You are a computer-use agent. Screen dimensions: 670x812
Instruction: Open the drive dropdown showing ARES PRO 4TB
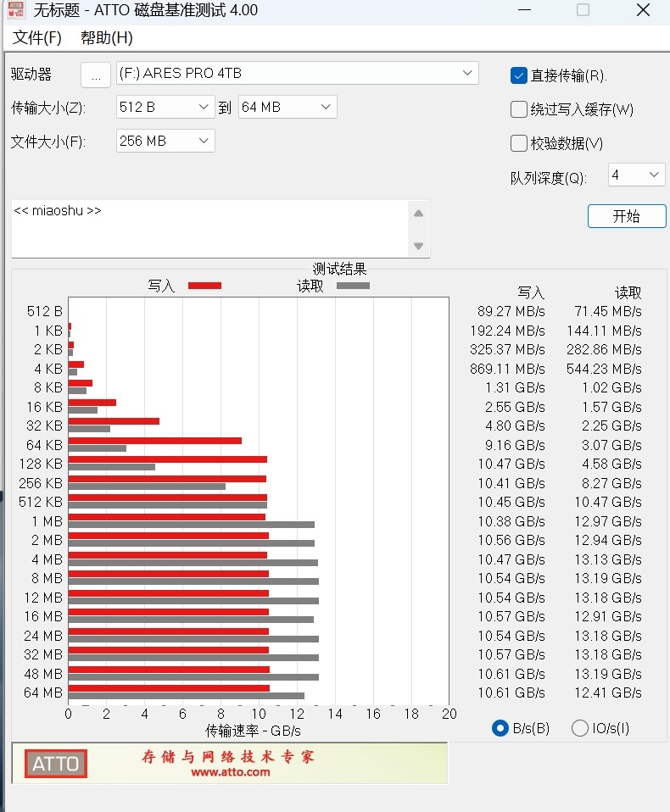(298, 74)
